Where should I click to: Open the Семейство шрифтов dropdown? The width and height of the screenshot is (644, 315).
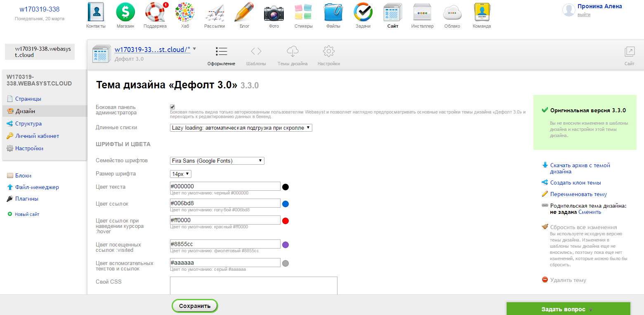pos(217,161)
